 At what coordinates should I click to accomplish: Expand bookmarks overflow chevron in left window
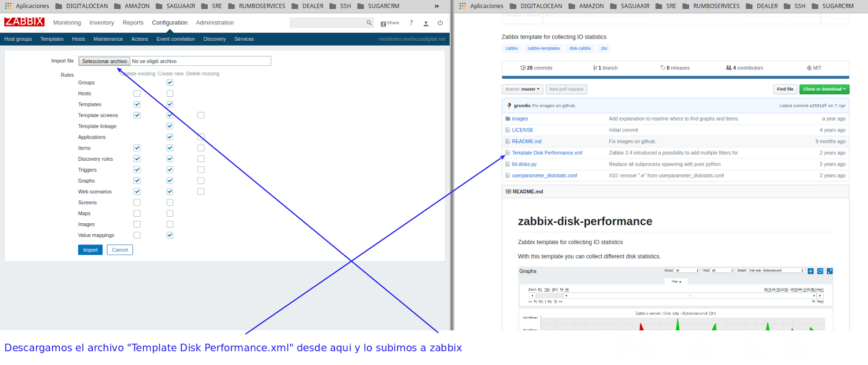coord(437,6)
